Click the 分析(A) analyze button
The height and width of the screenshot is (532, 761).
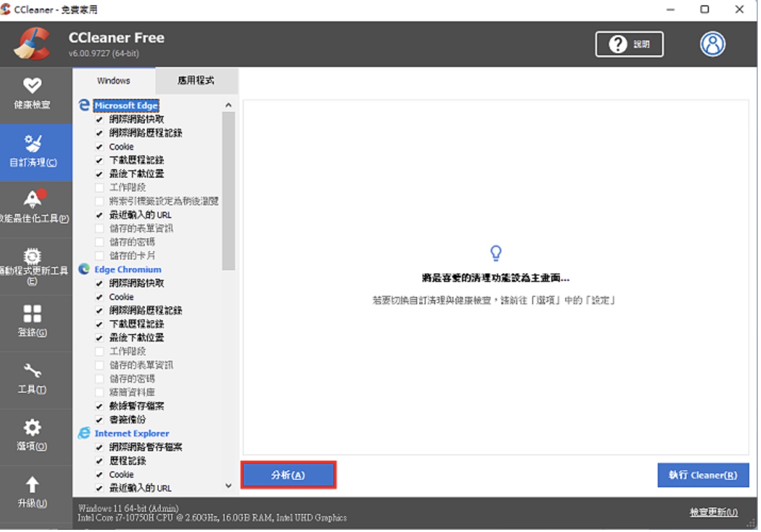pyautogui.click(x=288, y=475)
